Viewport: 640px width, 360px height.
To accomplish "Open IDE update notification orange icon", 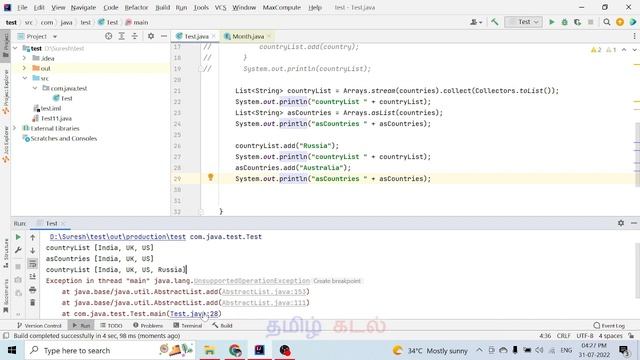I will [x=620, y=22].
